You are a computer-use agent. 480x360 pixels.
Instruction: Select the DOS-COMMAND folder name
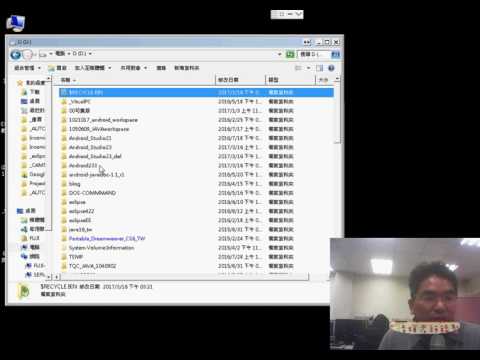pyautogui.click(x=92, y=193)
